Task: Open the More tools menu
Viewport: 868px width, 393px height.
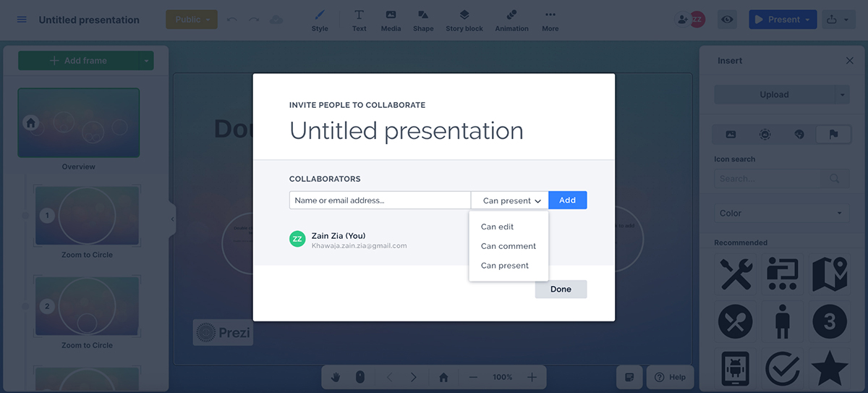Action: pos(550,20)
